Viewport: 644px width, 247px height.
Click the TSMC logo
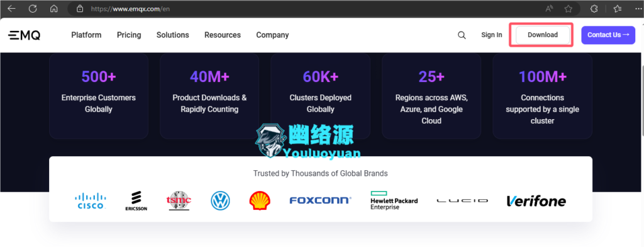[x=179, y=201]
